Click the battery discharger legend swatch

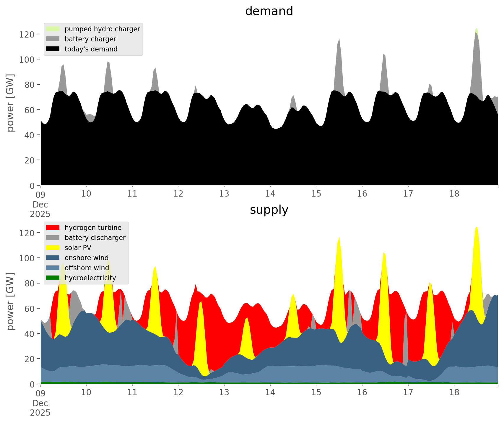pos(53,238)
